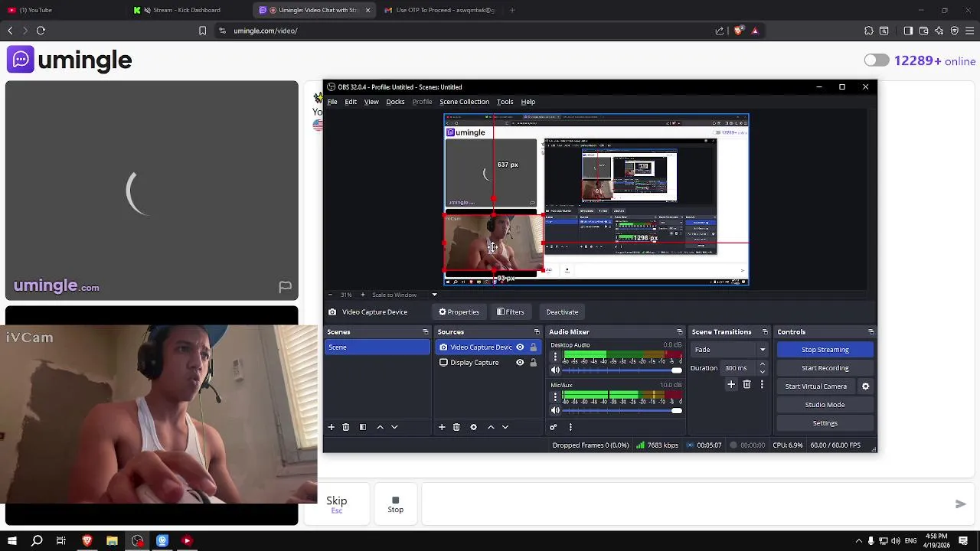The image size is (980, 551).
Task: Adjust Mic/Aux volume slider
Action: 622,411
